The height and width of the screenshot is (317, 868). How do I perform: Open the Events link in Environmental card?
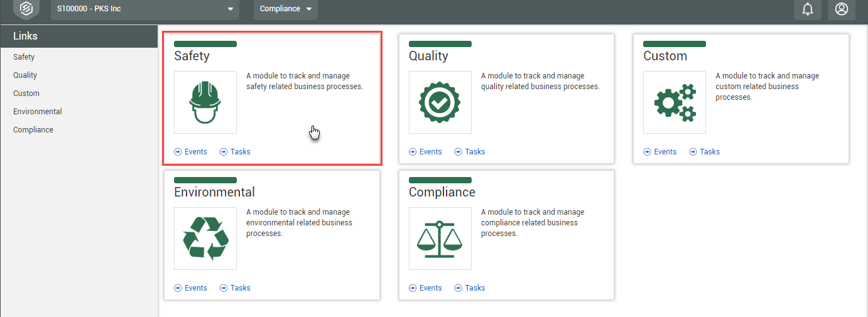(196, 288)
